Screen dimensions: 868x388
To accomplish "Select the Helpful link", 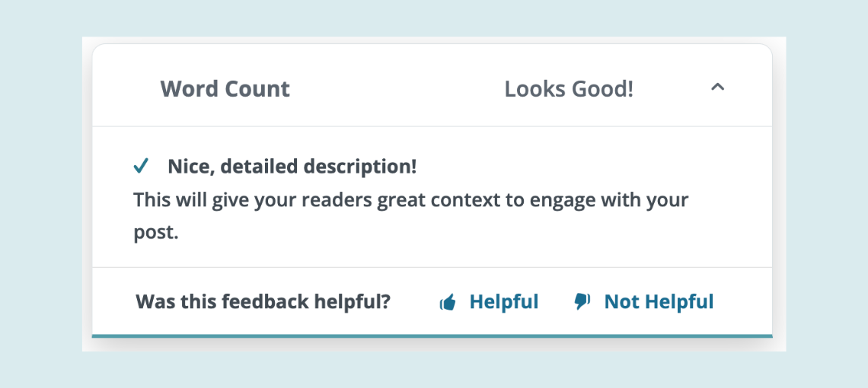I will coord(504,302).
